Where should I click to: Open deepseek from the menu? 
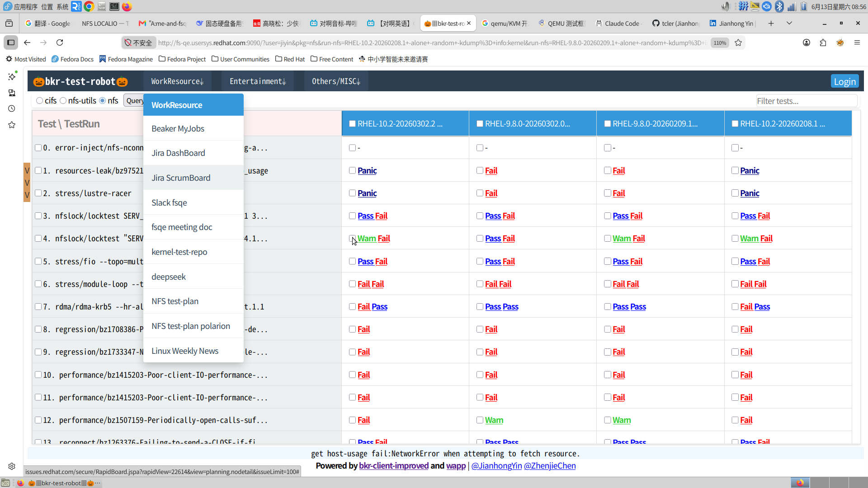[x=193, y=277]
